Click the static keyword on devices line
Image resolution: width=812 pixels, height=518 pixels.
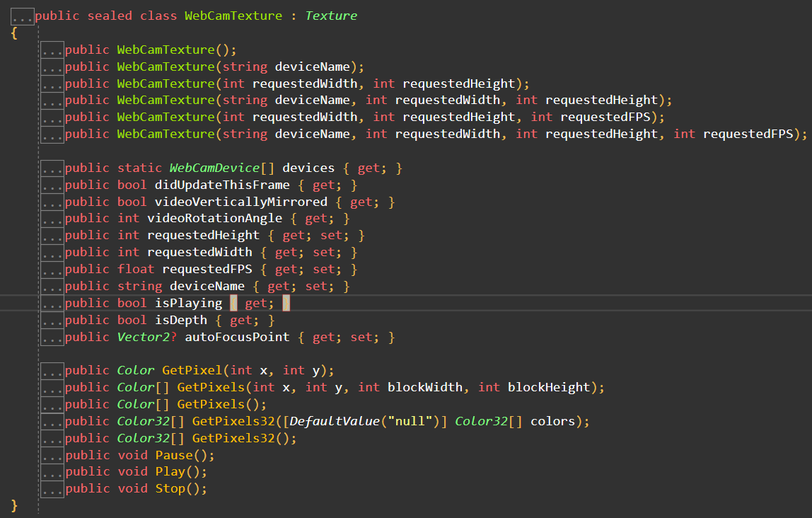(140, 168)
